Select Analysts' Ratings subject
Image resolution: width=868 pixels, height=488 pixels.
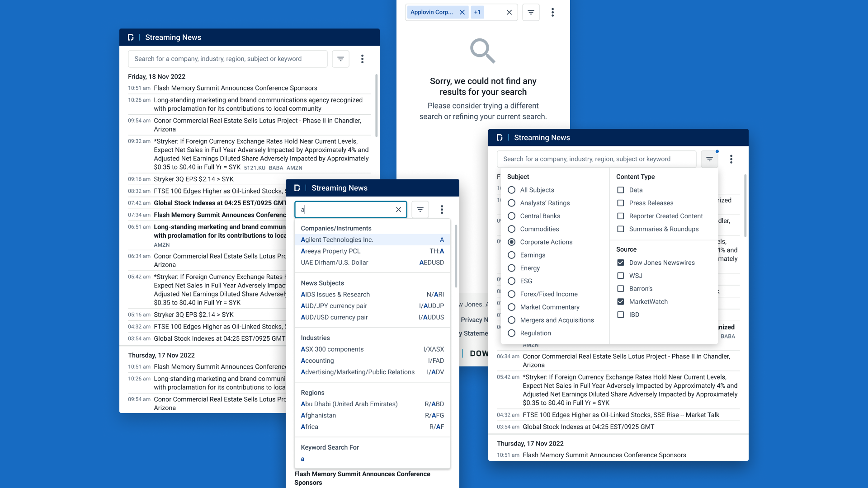511,203
